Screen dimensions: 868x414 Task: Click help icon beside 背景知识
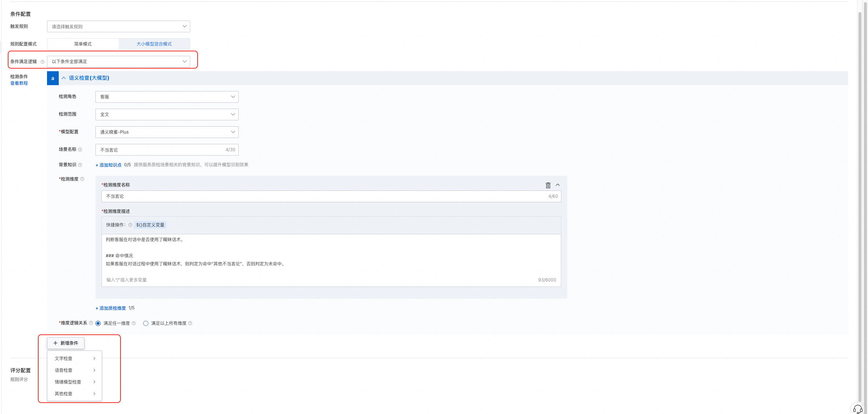[80, 165]
